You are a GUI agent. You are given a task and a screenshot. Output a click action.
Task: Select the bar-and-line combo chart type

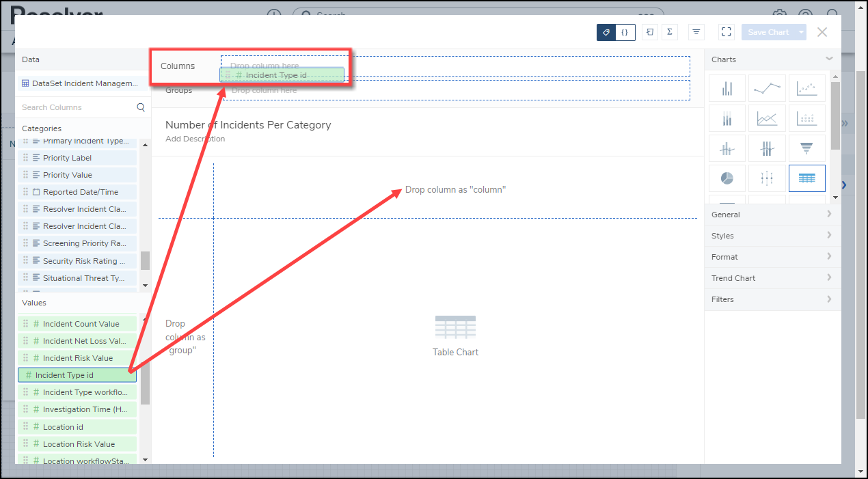[x=727, y=148]
